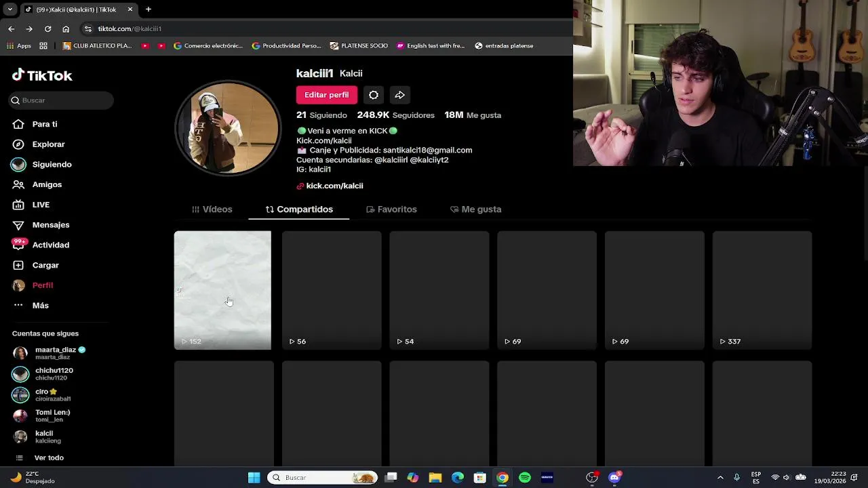868x488 pixels.
Task: Click the Buscar search field in TikTok
Action: point(61,100)
